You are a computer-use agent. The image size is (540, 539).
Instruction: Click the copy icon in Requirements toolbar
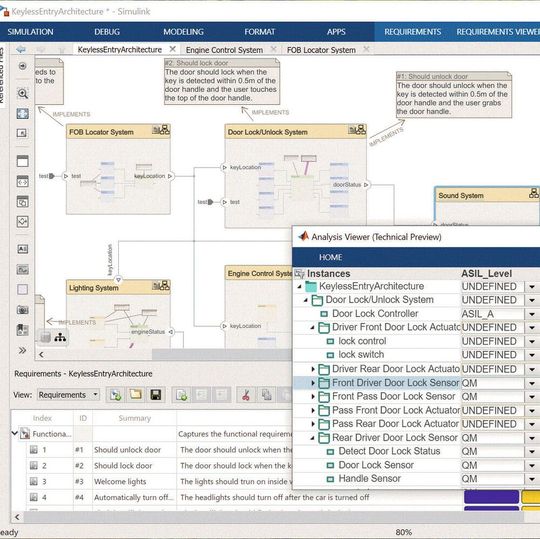click(x=266, y=395)
